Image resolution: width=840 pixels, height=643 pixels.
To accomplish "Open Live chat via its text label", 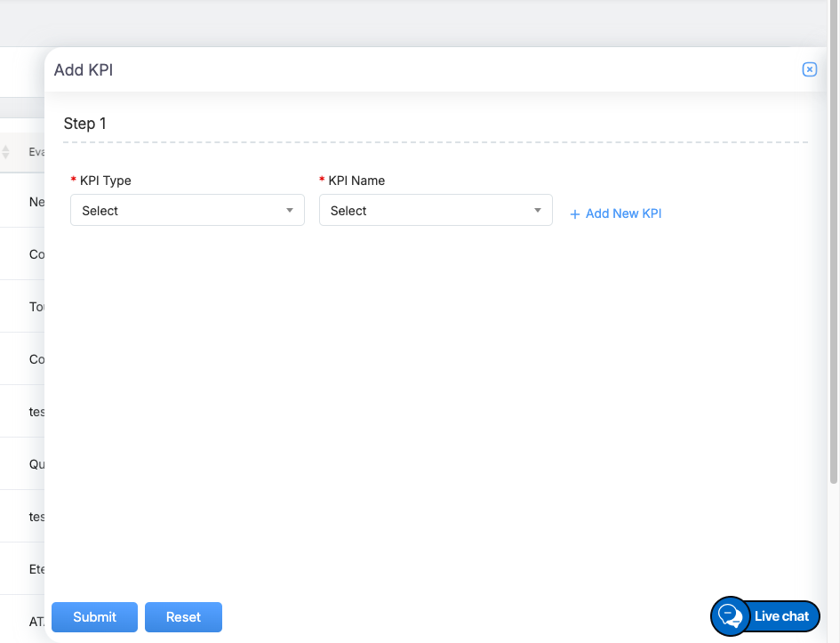I will click(781, 616).
